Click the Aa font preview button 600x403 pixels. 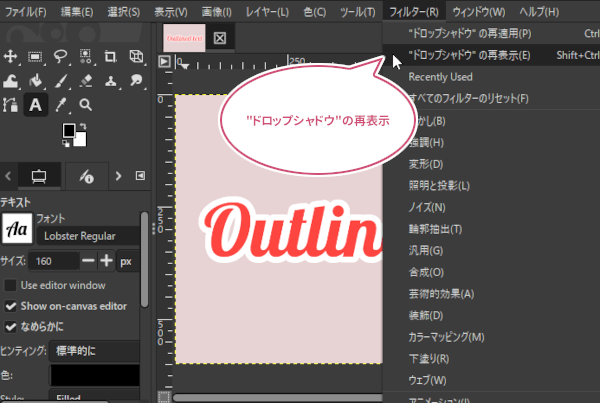click(x=16, y=229)
